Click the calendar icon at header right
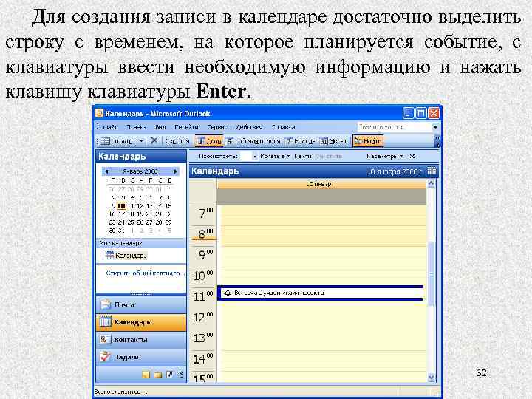The image size is (532, 399). point(432,171)
